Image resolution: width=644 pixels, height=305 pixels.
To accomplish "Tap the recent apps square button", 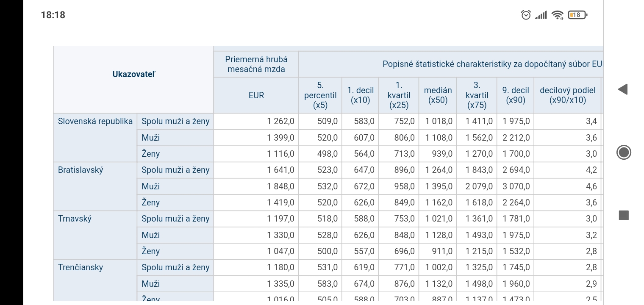I will tap(623, 215).
